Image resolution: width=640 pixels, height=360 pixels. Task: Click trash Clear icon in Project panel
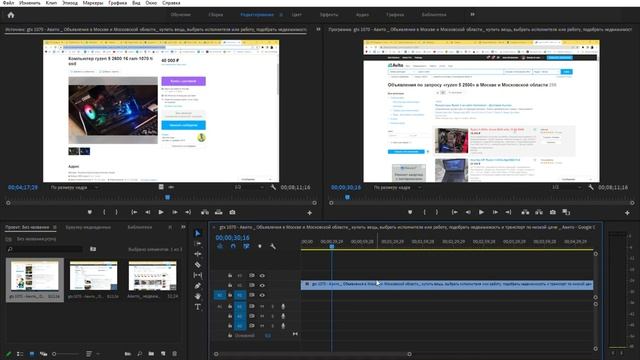[175, 353]
